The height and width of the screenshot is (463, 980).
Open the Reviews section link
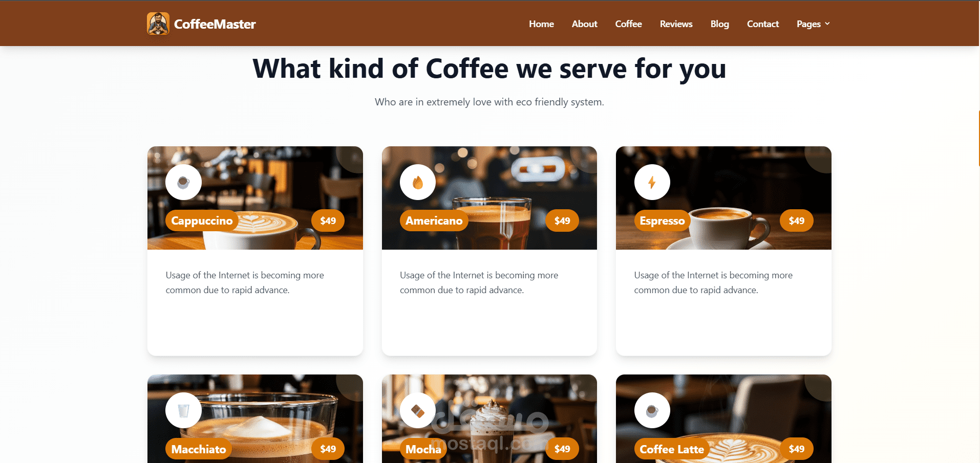[676, 24]
